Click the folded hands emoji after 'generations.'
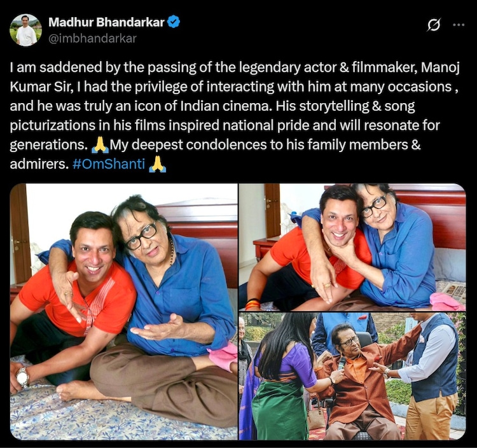 tap(100, 144)
